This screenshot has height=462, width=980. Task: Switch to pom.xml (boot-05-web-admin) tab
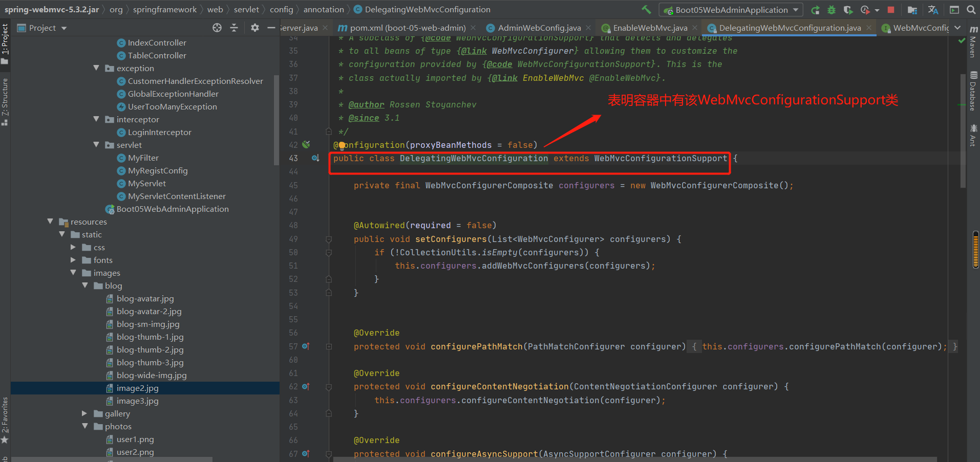tap(407, 28)
